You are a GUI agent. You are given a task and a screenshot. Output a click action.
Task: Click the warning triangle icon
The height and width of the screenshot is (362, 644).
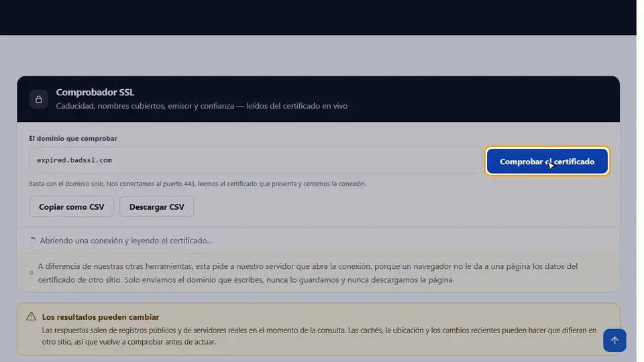pyautogui.click(x=32, y=316)
